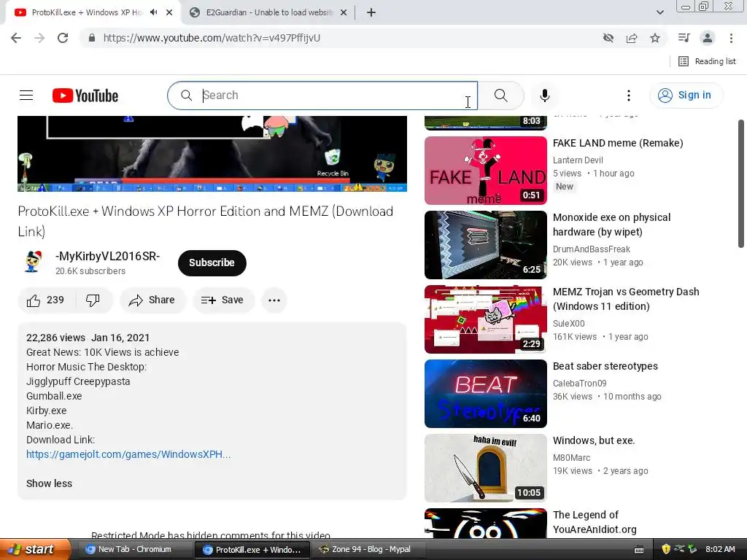Go to YouTube home via logo

click(85, 96)
